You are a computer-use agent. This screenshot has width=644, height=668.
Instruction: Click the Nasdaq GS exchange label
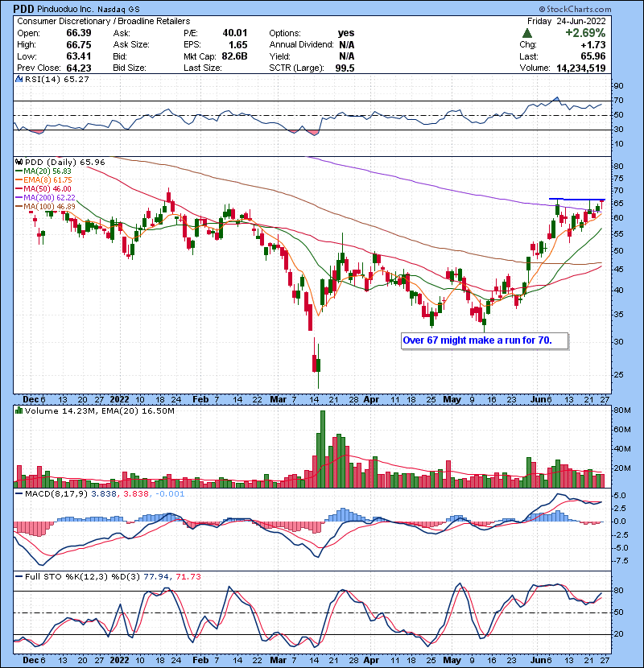[x=118, y=9]
